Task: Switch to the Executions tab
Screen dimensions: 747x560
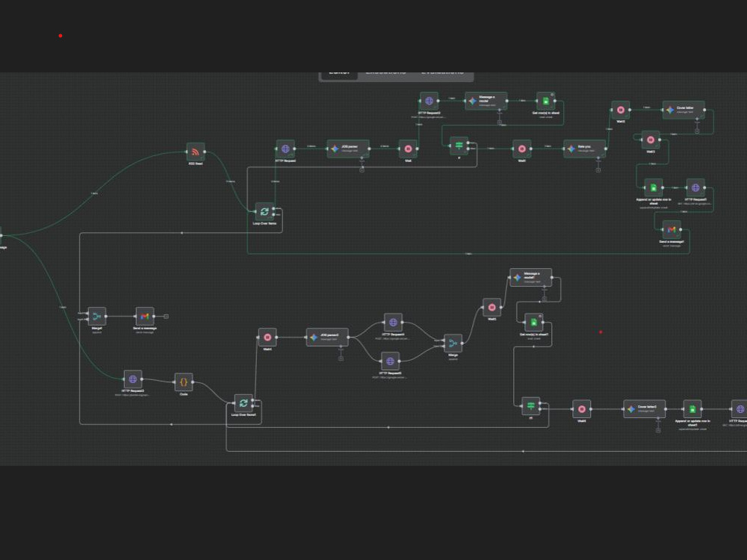Action: (386, 72)
